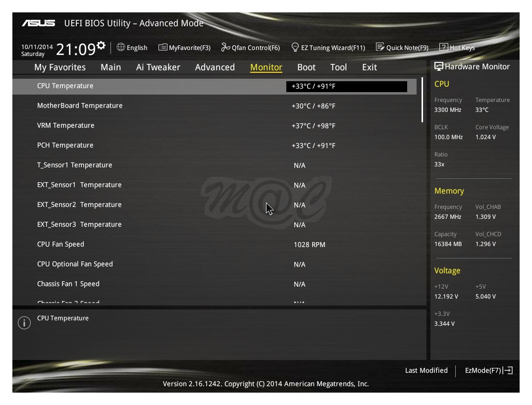
Task: Click the vertical scrollbar of settings list
Action: 422,100
